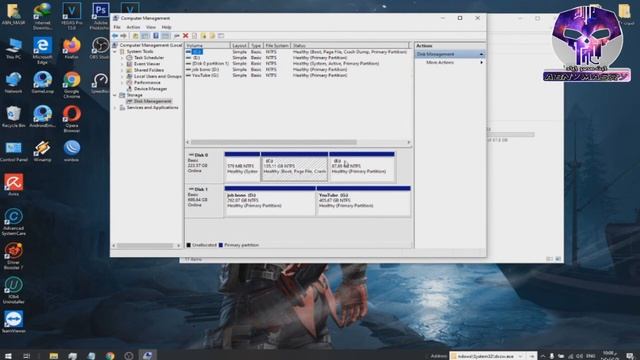Open Driver Booster 7 desktop shortcut

pyautogui.click(x=13, y=256)
